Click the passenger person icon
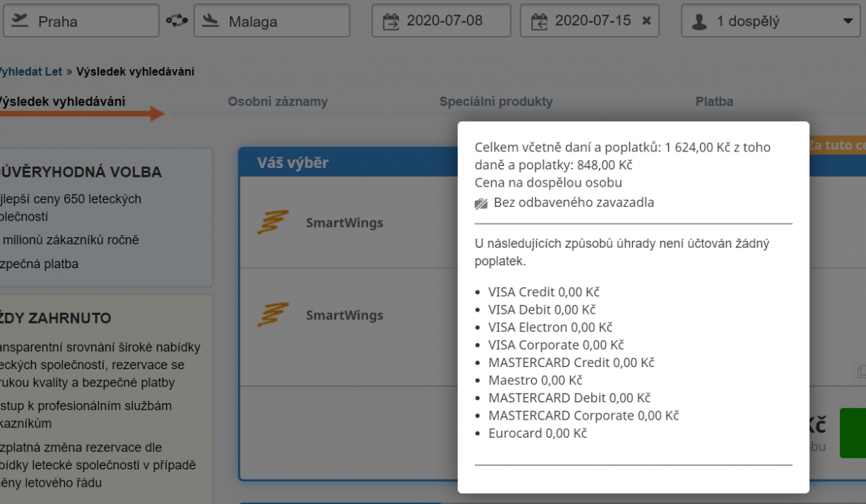This screenshot has height=504, width=866. [699, 22]
